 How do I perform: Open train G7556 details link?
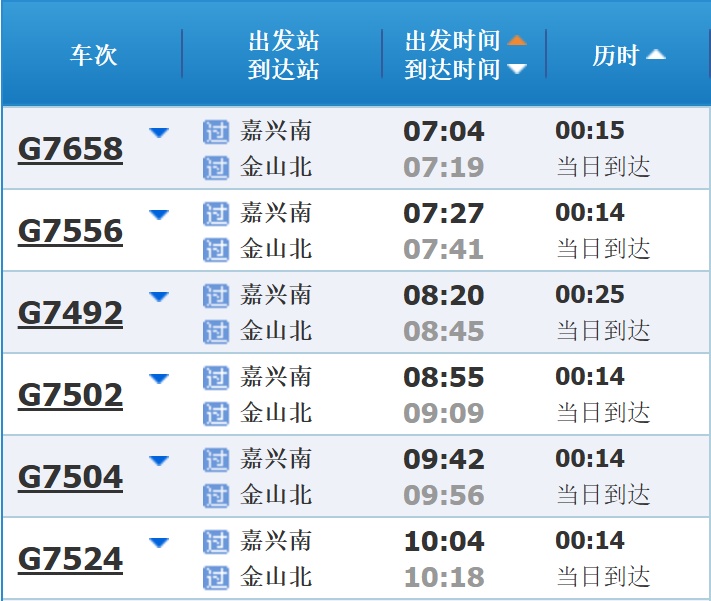click(x=70, y=232)
